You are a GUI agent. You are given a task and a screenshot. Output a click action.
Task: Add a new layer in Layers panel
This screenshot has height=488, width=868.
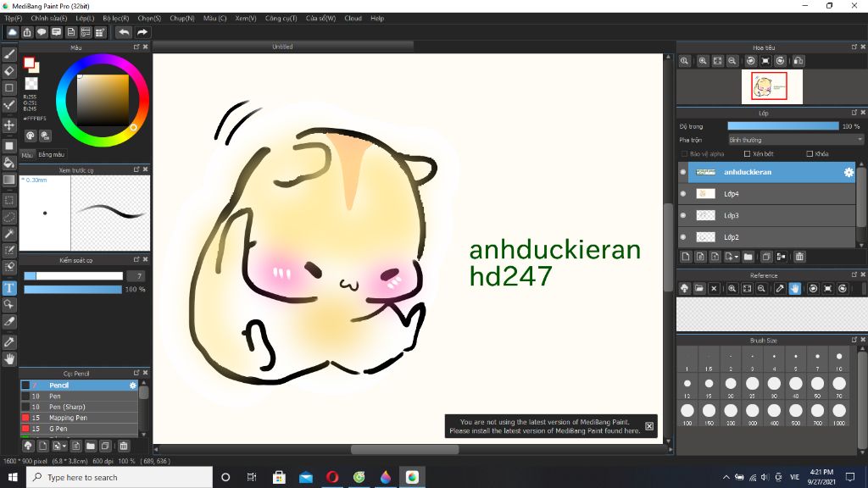686,257
